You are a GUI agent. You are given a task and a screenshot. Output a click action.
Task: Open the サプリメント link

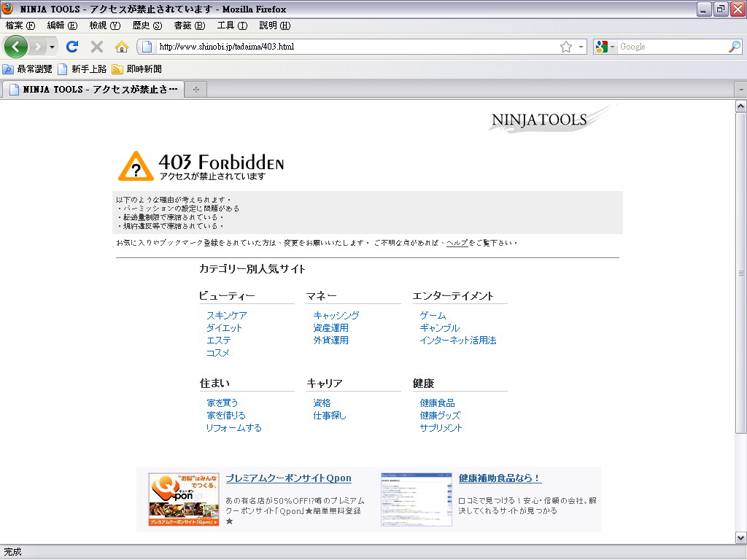pyautogui.click(x=441, y=427)
